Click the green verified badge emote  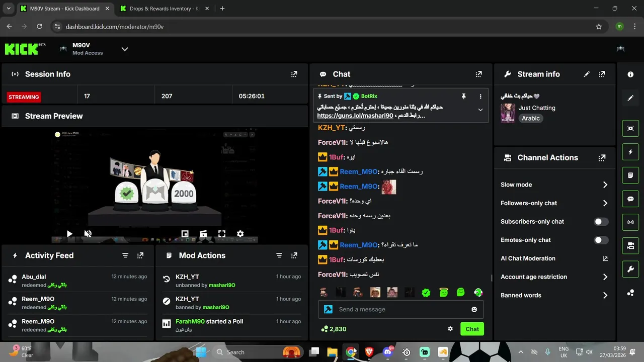pos(426,292)
